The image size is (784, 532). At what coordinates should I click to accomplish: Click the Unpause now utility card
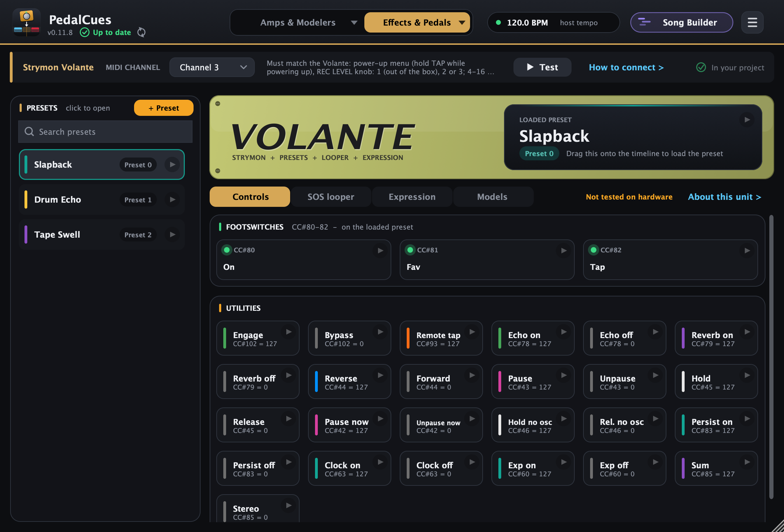tap(441, 425)
